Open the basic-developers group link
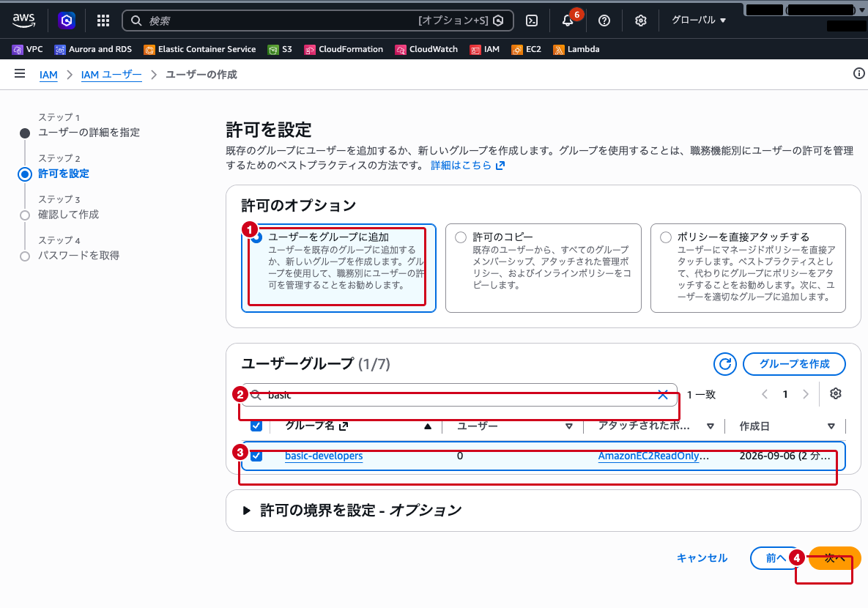The width and height of the screenshot is (868, 608). 324,456
